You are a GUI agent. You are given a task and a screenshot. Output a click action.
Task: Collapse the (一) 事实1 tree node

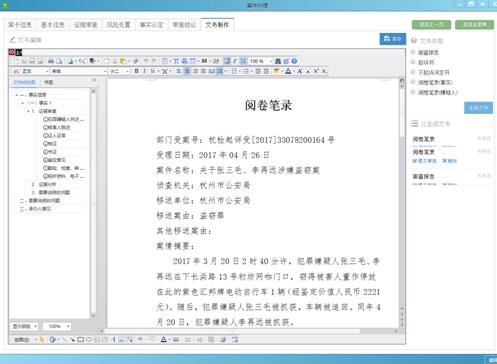[x=22, y=103]
